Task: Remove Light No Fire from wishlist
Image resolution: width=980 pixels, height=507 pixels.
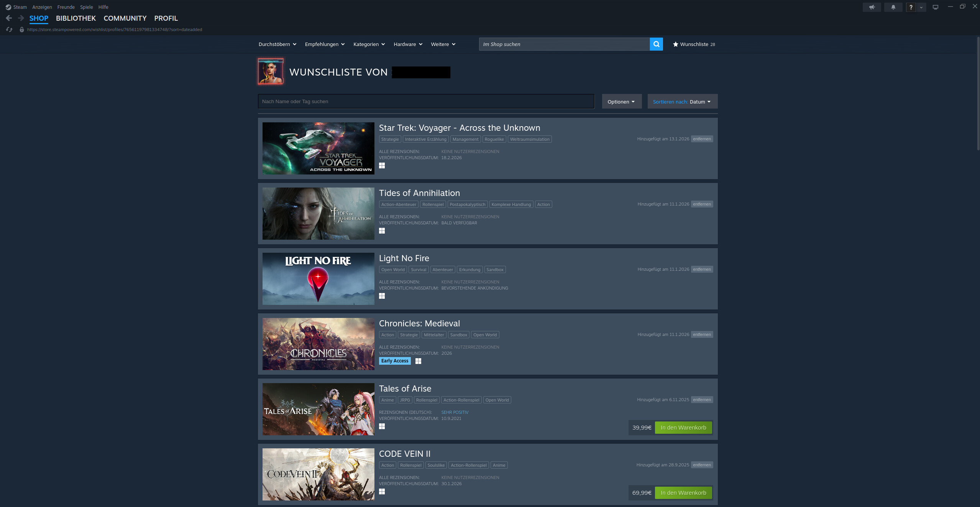Action: (x=702, y=269)
